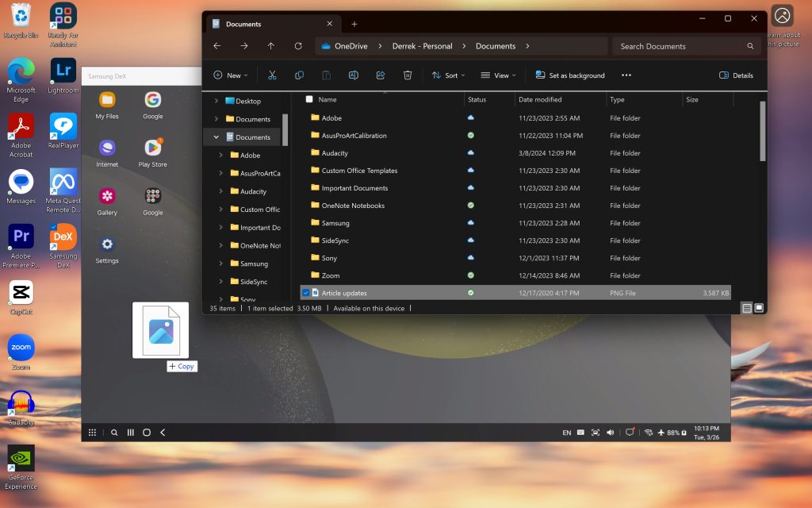The width and height of the screenshot is (812, 508).
Task: Open the View dropdown menu
Action: [498, 75]
